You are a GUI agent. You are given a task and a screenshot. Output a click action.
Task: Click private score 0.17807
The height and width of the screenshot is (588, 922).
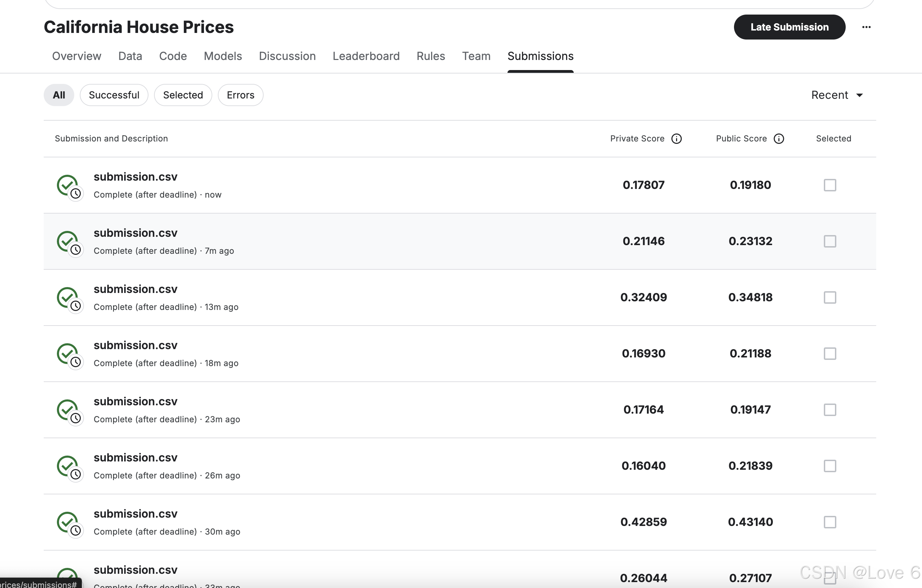[644, 185]
